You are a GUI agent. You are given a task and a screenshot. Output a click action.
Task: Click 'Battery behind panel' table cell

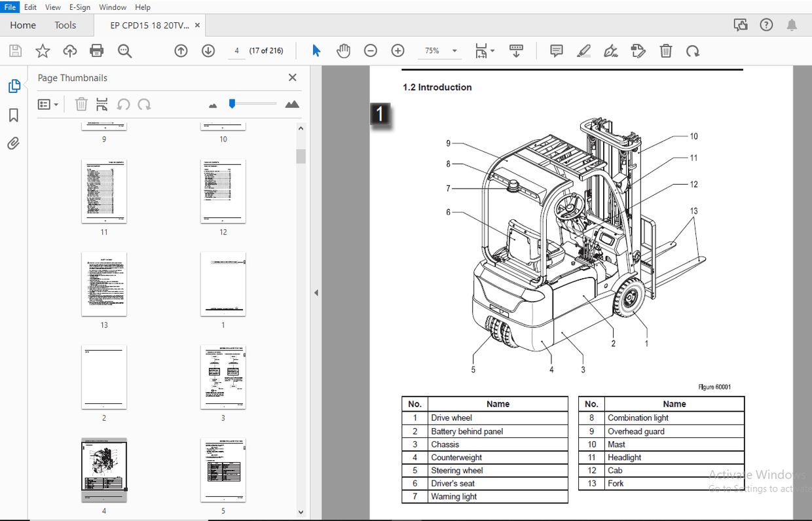click(x=498, y=431)
